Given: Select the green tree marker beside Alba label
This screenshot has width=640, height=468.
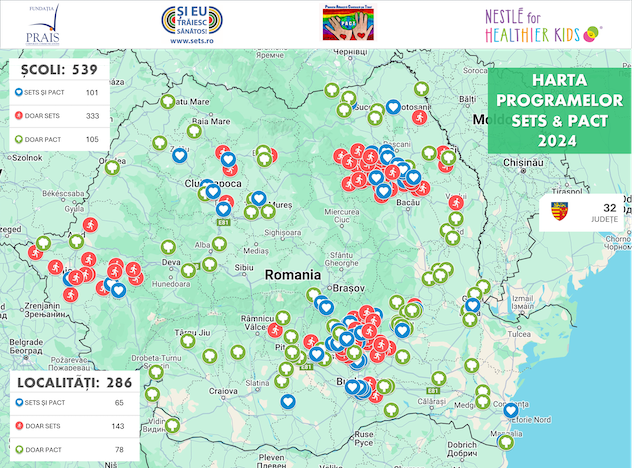Looking at the screenshot, I should pyautogui.click(x=219, y=244).
